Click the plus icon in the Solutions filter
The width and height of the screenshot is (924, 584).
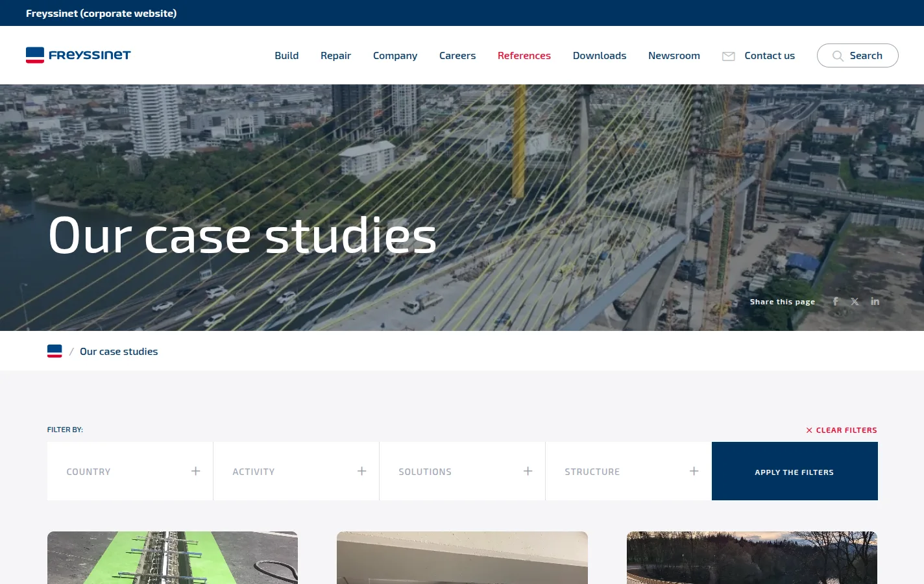point(528,471)
